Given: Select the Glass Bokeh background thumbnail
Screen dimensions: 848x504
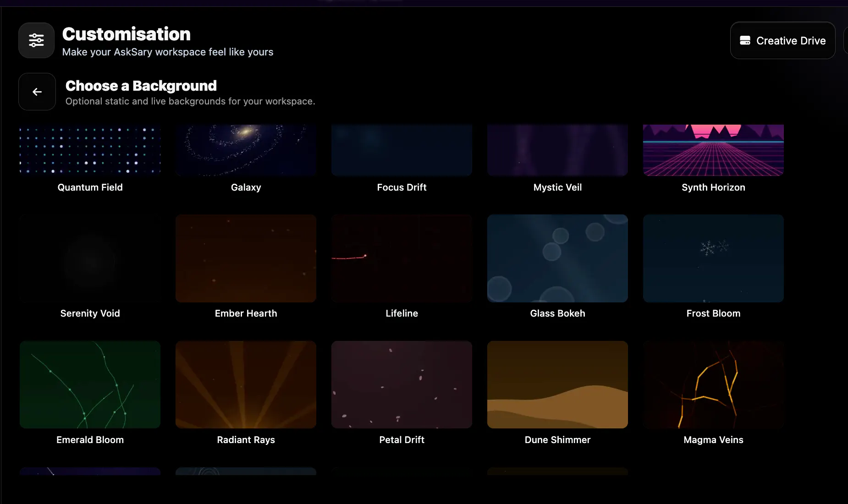Looking at the screenshot, I should point(558,258).
